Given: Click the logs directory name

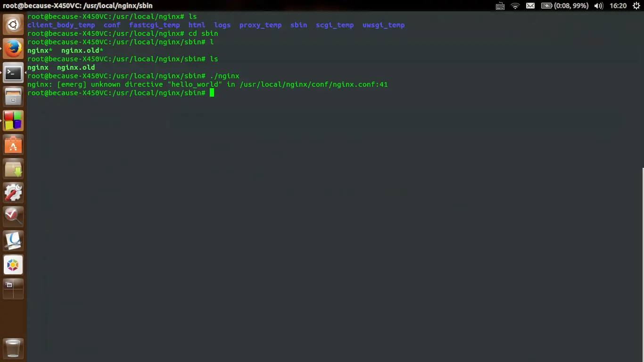Looking at the screenshot, I should coord(223,25).
